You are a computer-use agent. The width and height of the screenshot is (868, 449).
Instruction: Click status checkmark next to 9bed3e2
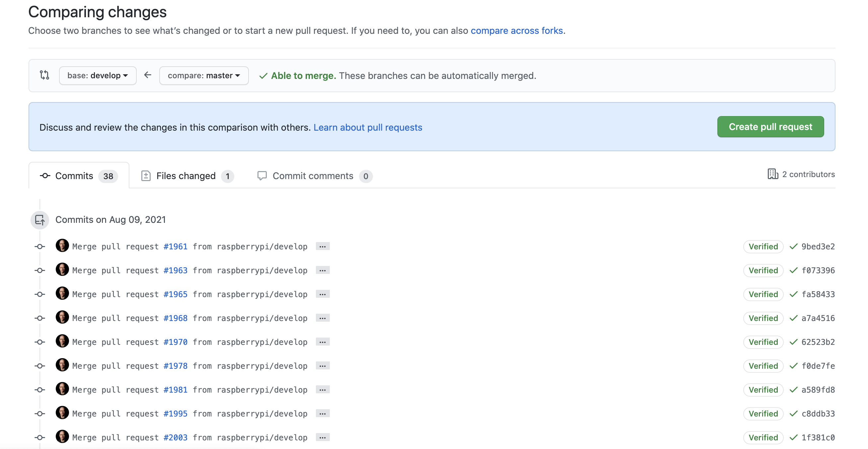point(794,247)
